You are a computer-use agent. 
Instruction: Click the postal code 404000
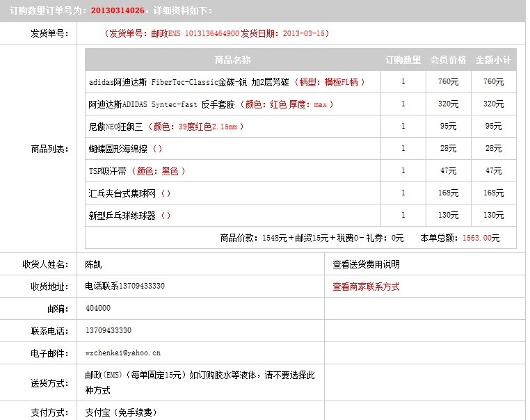click(97, 308)
